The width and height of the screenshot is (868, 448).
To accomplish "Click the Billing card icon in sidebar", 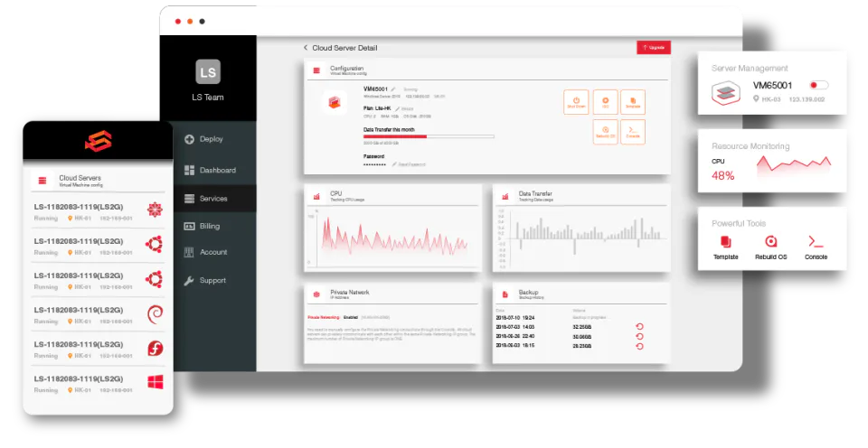I will point(189,226).
